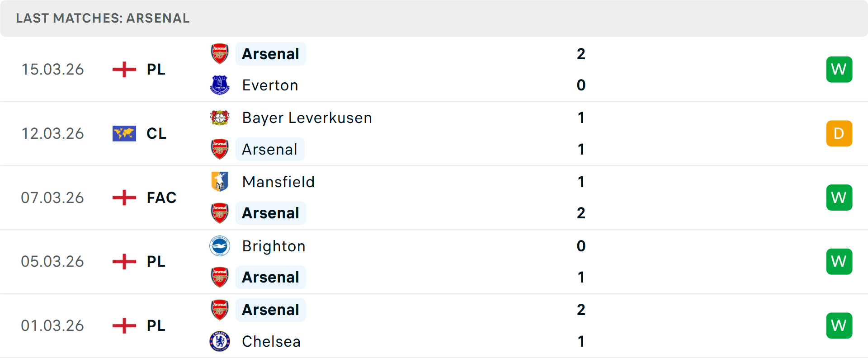Click the Chelsea club crest
868x358 pixels.
tap(220, 341)
